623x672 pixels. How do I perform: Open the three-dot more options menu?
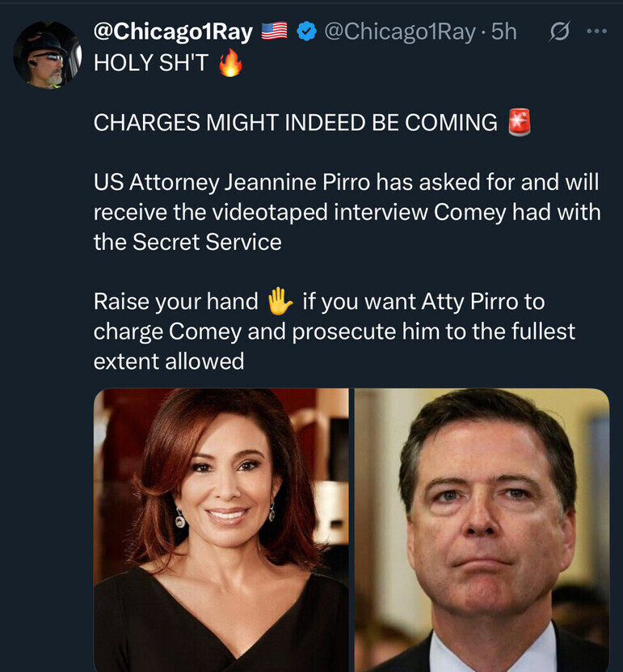click(596, 32)
